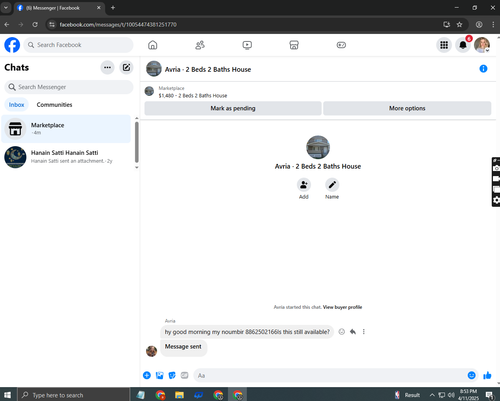Open the Hanain Satti conversation

[66, 157]
